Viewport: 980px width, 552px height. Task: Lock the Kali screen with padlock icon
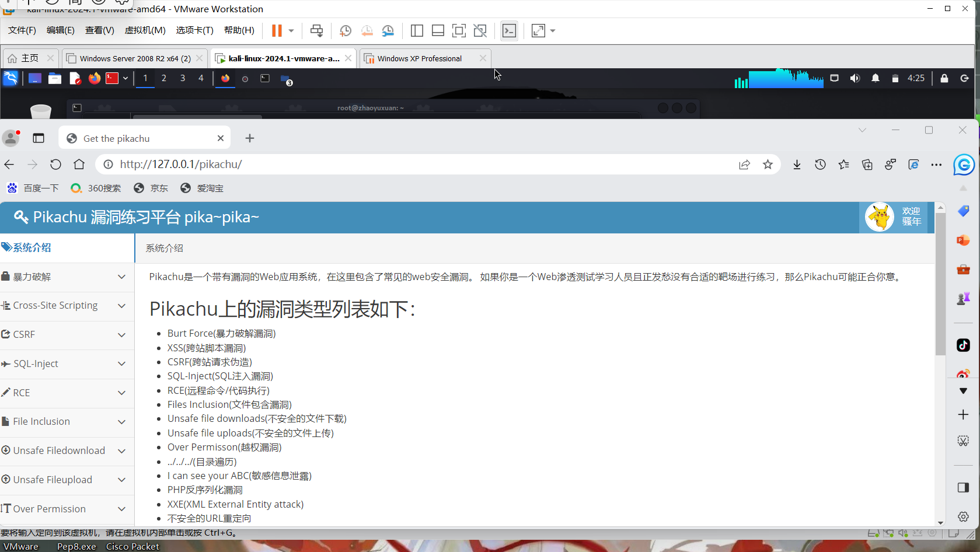tap(944, 78)
